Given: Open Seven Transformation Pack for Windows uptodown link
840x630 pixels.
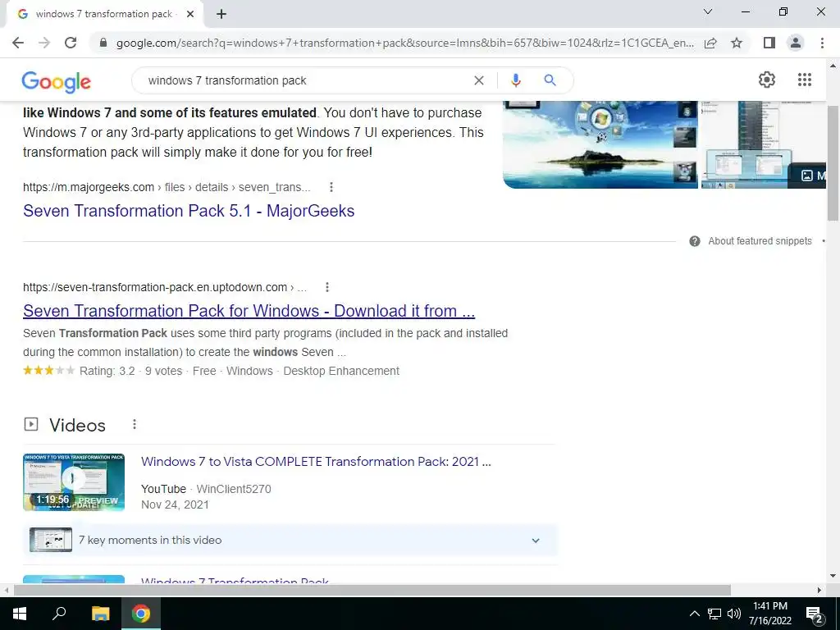Looking at the screenshot, I should pyautogui.click(x=249, y=311).
